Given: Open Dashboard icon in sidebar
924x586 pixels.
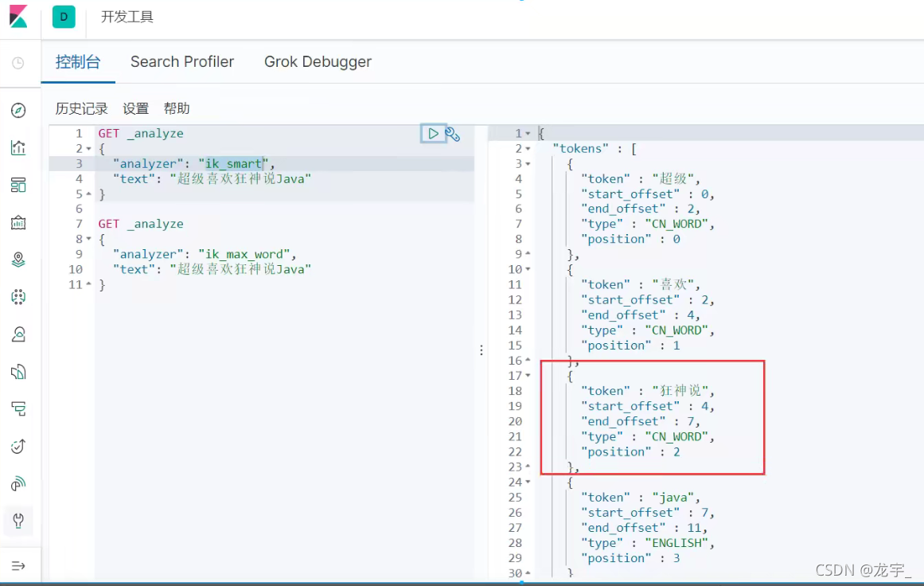Looking at the screenshot, I should [x=18, y=185].
